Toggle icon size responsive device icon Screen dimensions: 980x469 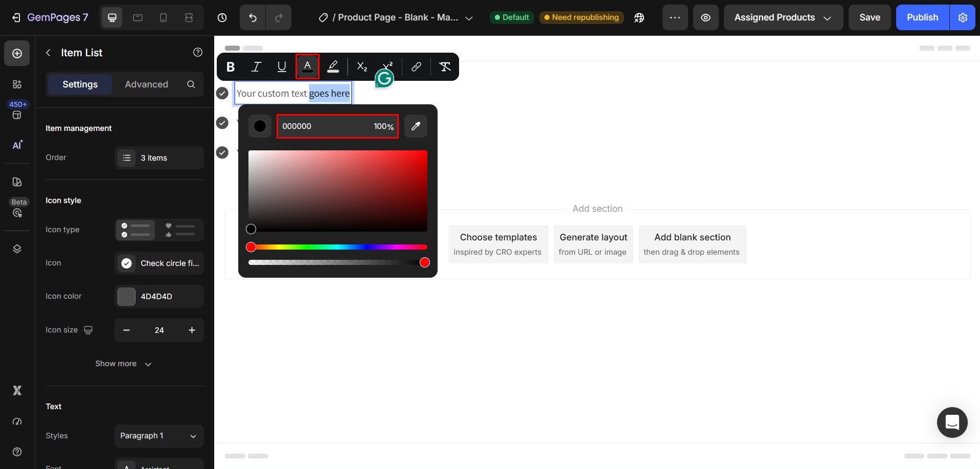click(88, 330)
